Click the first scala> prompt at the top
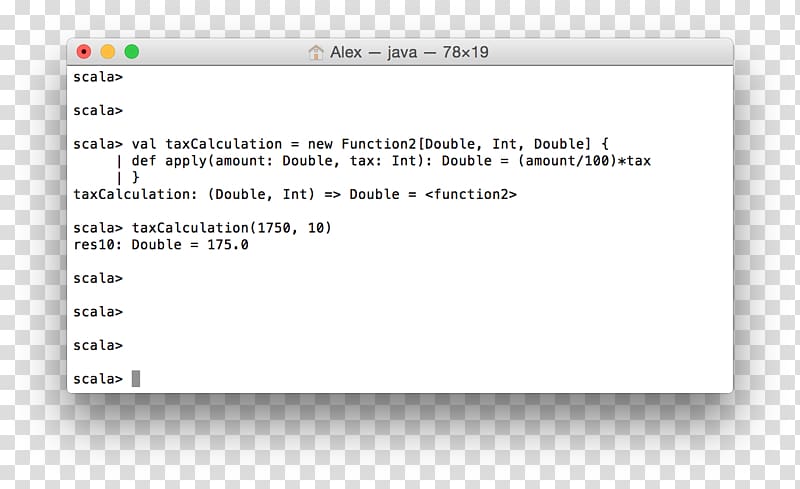 pyautogui.click(x=98, y=77)
